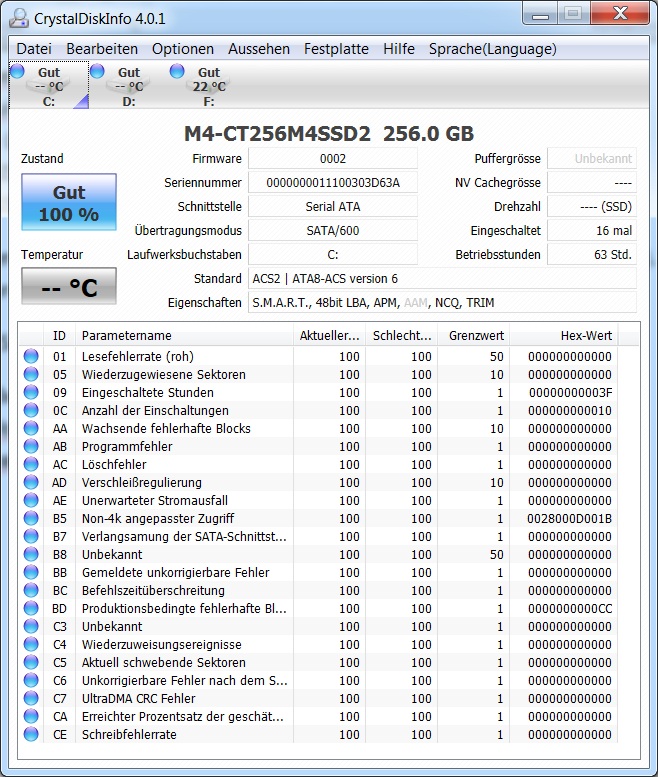This screenshot has width=658, height=777.
Task: Click status icon of Non-4k angepasster Zugriff
Action: 31,518
